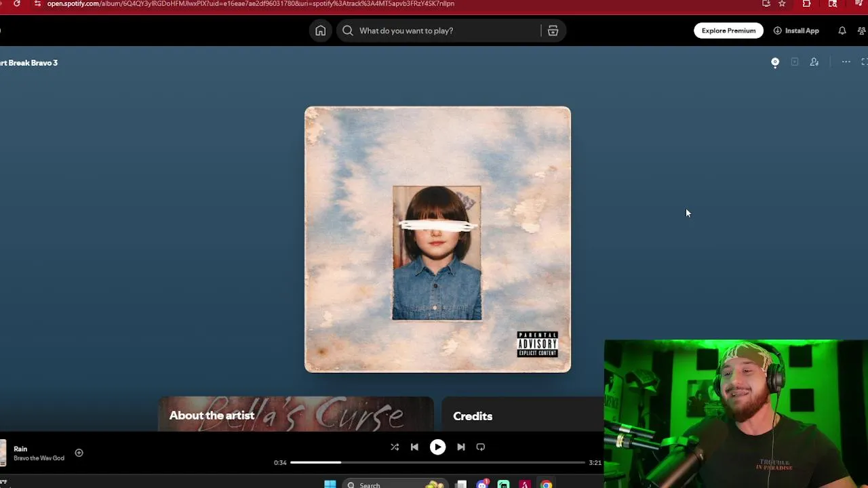This screenshot has width=868, height=488.
Task: Toggle shuffle in the player bar
Action: [395, 447]
